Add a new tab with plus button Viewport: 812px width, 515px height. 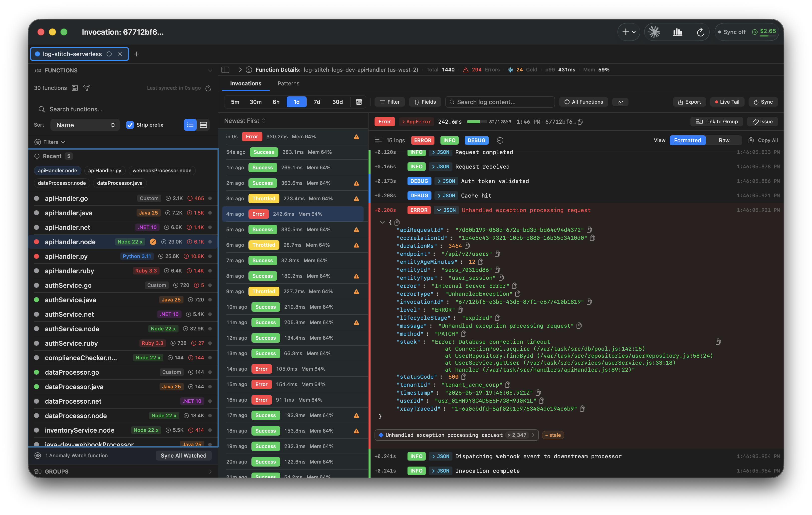point(137,54)
